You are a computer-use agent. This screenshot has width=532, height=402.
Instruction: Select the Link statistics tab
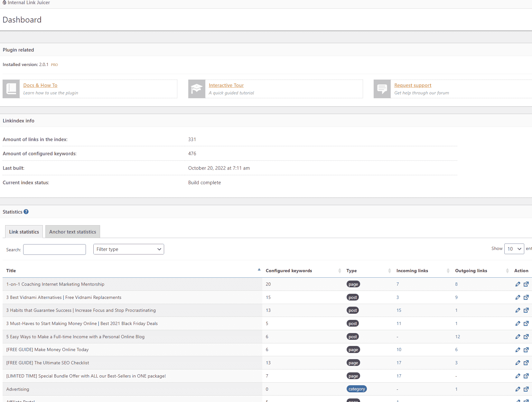click(23, 232)
